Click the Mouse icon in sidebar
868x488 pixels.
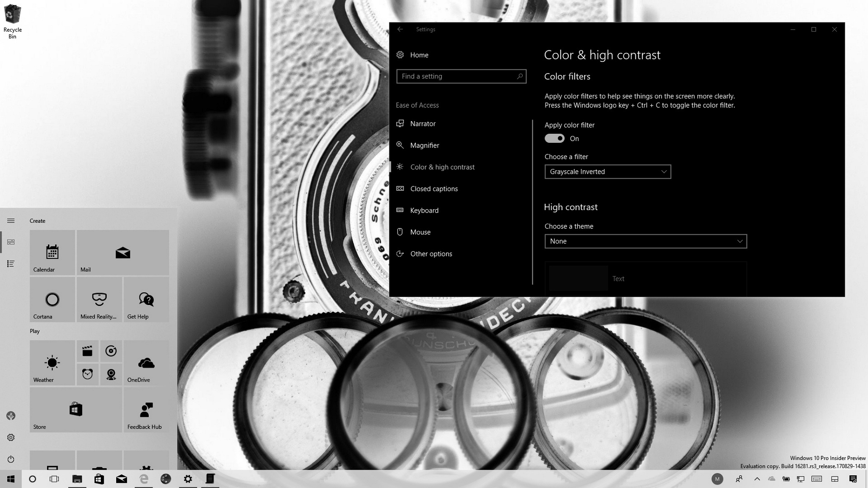pos(401,232)
